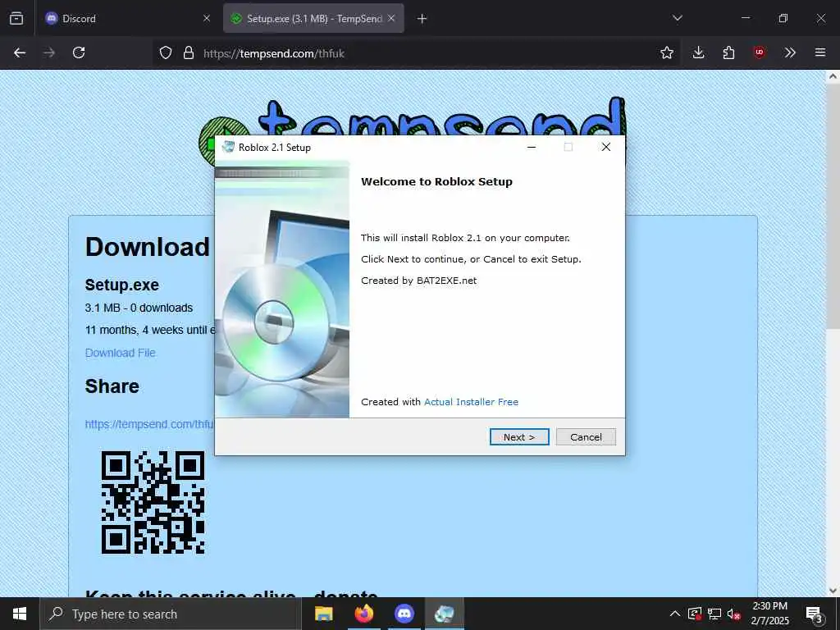Open the extensions puzzle icon
The height and width of the screenshot is (630, 840).
[728, 52]
